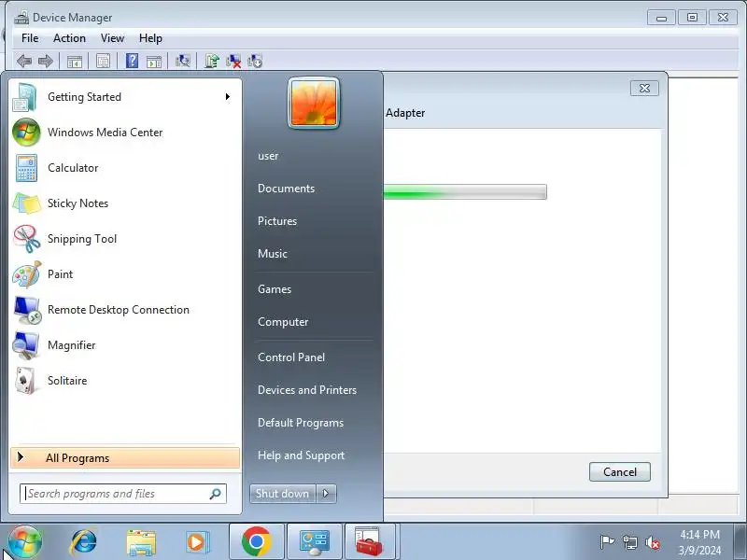The height and width of the screenshot is (560, 747).
Task: Open Paint from the Start menu
Action: point(124,274)
